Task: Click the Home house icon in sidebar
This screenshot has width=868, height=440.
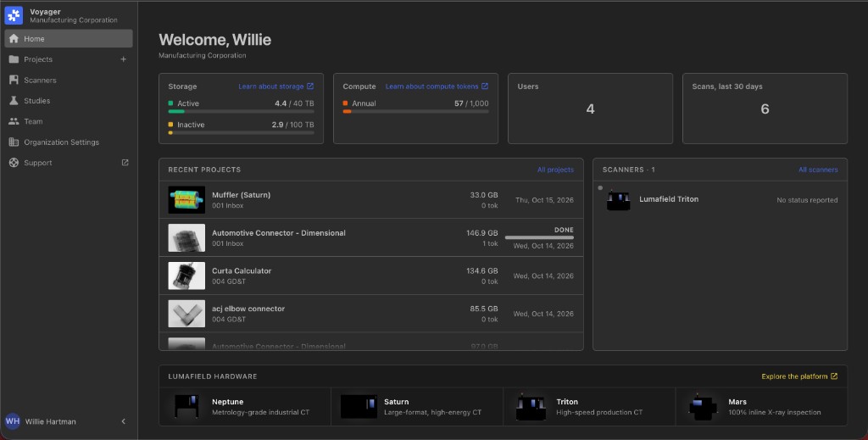Action: (14, 39)
